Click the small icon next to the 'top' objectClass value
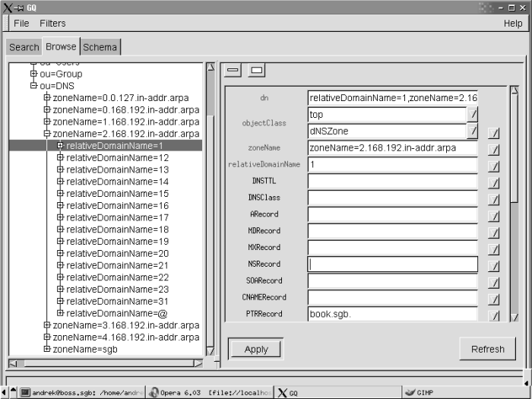 click(x=472, y=115)
